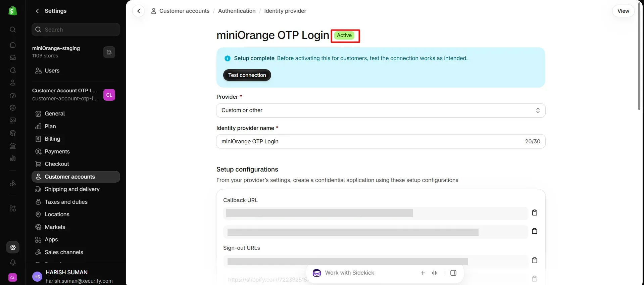Select Payments in settings menu
Screen dimensions: 644x285
tap(76, 152)
